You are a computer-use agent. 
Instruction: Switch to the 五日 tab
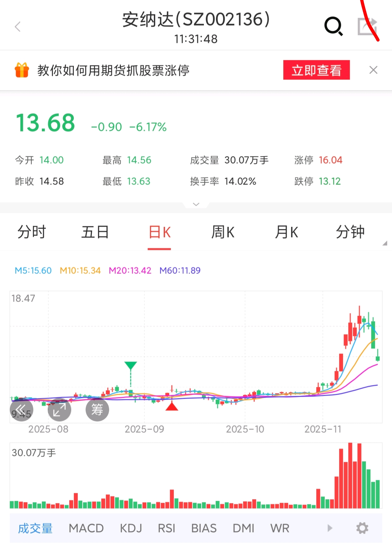pyautogui.click(x=95, y=232)
